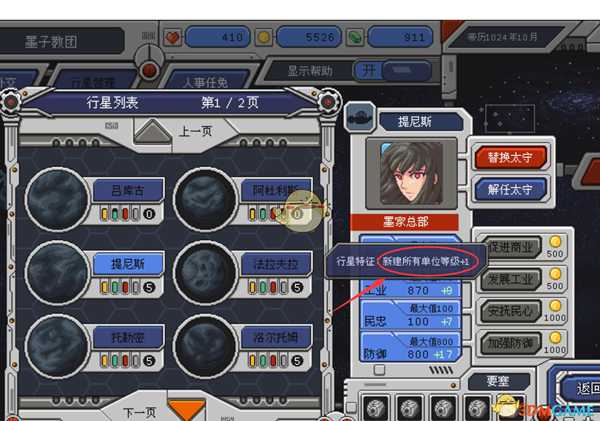
Task: Click the 加强防御 action button
Action: (x=511, y=343)
